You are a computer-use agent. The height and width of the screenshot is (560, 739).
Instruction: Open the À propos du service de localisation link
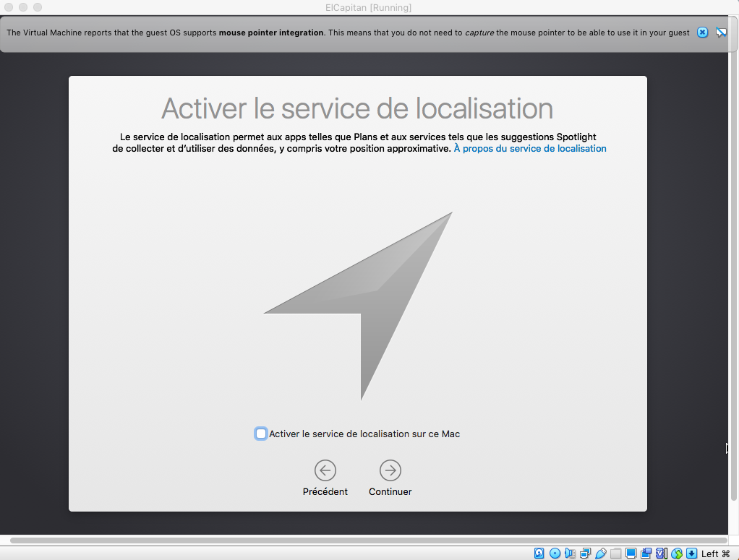pyautogui.click(x=530, y=149)
